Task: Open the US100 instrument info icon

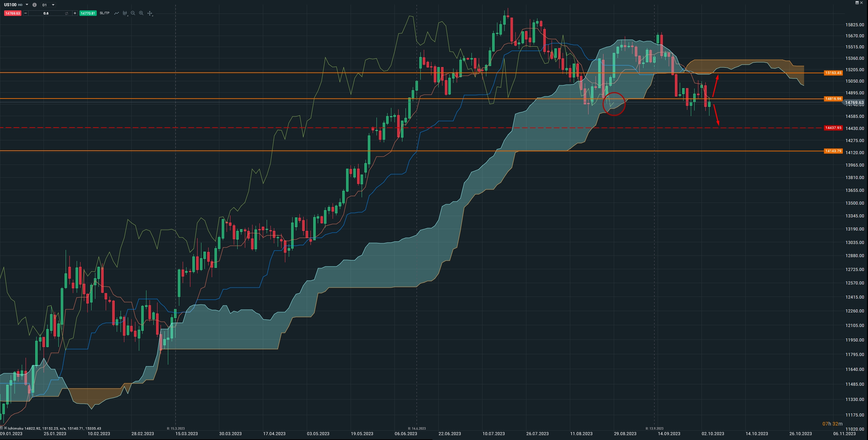Action: [x=34, y=5]
